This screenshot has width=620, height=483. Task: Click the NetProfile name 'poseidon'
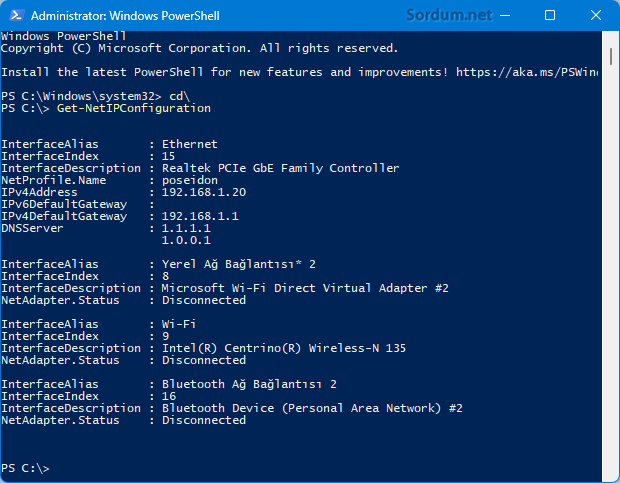tap(189, 180)
